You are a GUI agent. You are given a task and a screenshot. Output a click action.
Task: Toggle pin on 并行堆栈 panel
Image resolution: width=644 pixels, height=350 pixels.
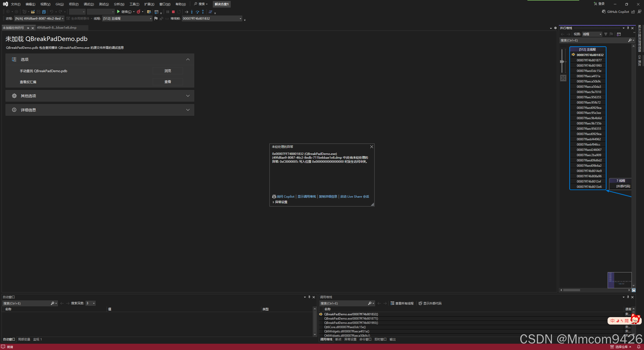[628, 28]
